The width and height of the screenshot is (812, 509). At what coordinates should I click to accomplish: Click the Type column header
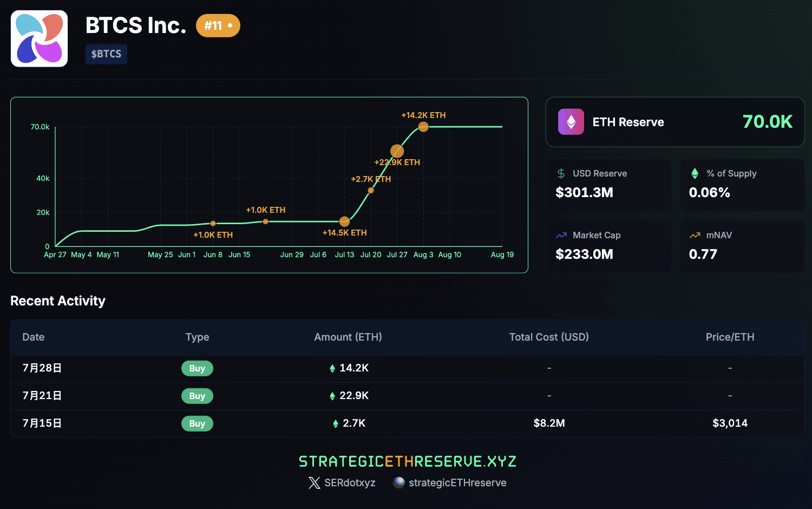pyautogui.click(x=197, y=337)
